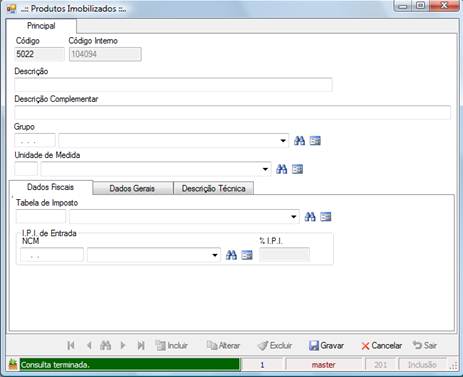
Task: Expand the Tabela de Imposto dropdown
Action: tap(293, 217)
